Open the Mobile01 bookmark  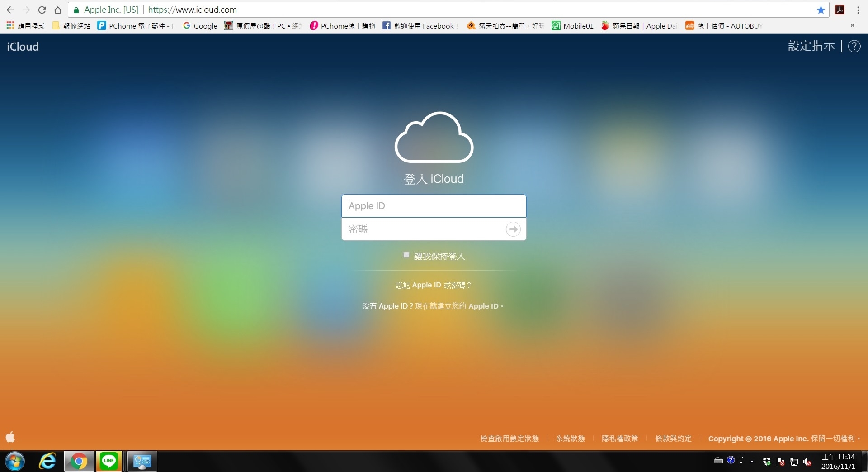click(572, 26)
